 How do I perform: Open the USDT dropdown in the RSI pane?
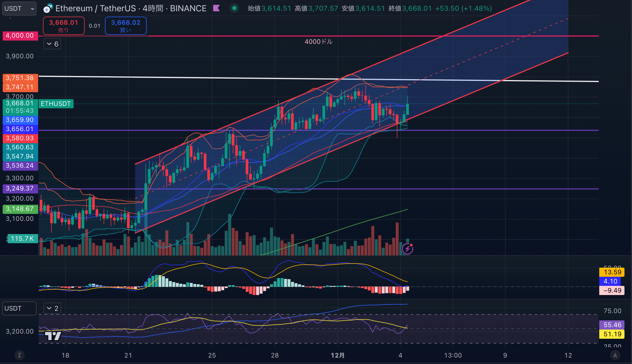[x=19, y=308]
